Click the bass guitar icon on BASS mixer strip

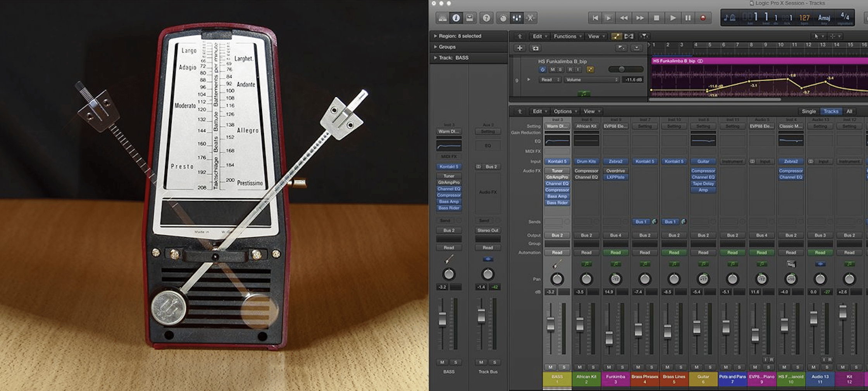coord(557,265)
